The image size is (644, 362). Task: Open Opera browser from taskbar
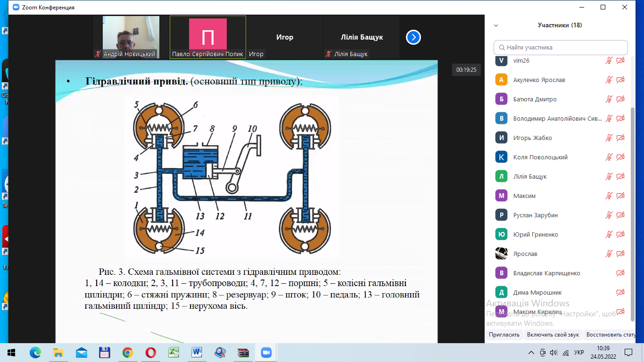click(x=151, y=353)
